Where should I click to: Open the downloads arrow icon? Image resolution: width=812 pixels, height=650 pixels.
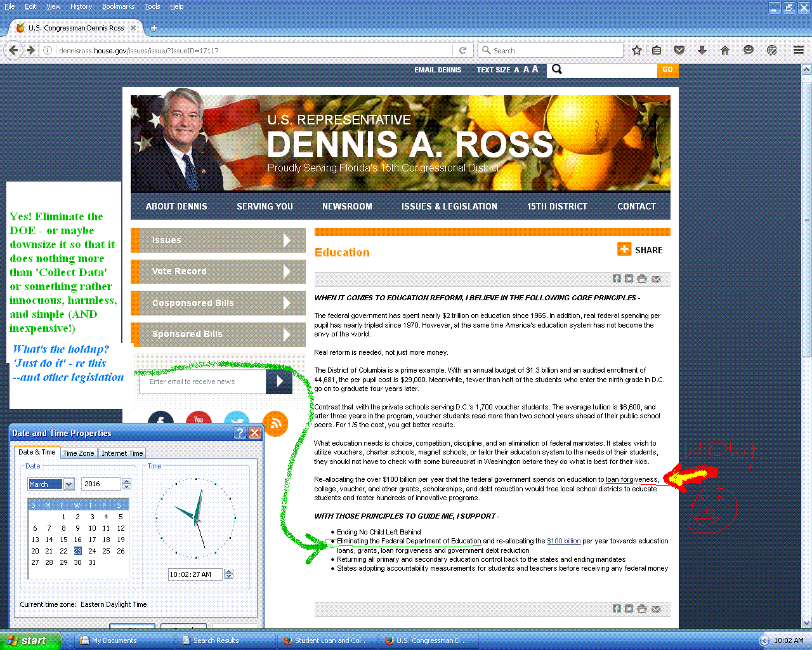coord(702,50)
